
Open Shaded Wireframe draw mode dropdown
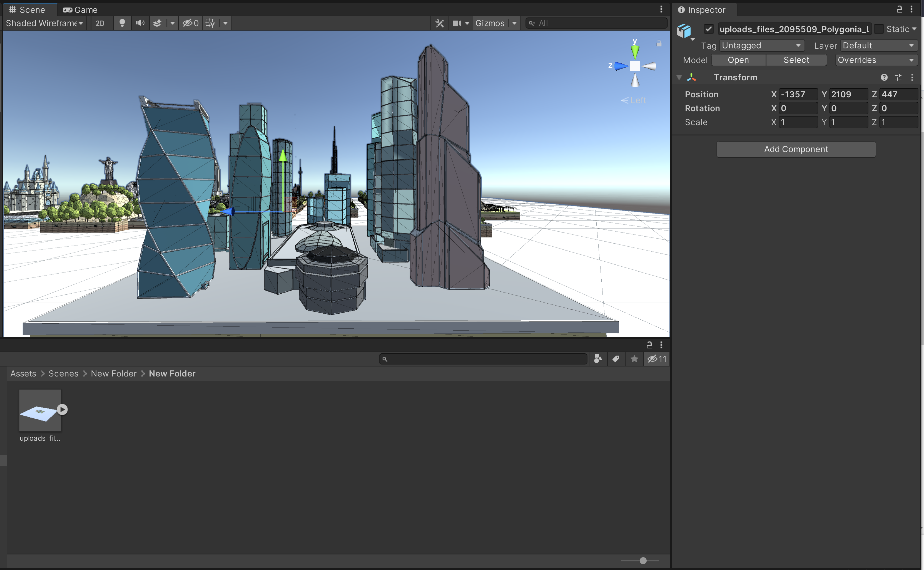click(x=44, y=23)
